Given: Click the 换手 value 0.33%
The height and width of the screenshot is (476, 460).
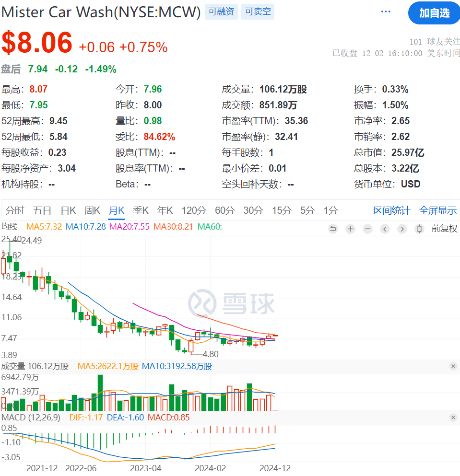Looking at the screenshot, I should [395, 89].
